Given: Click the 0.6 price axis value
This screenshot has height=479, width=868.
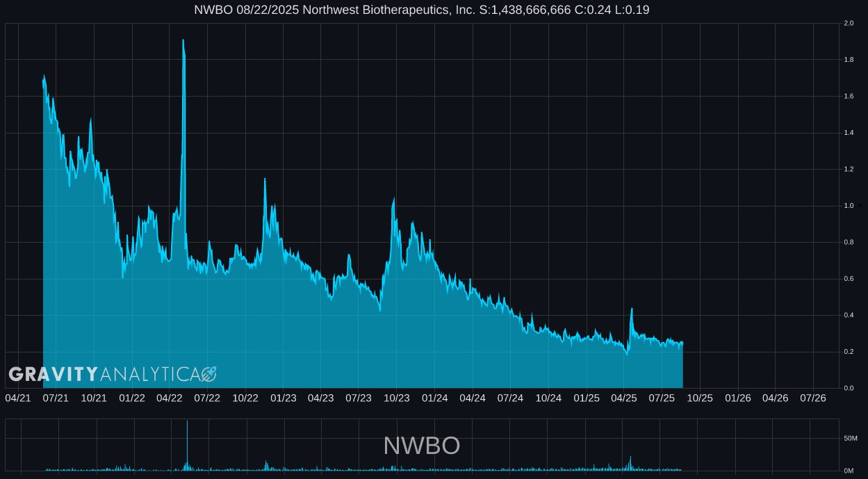Looking at the screenshot, I should pyautogui.click(x=848, y=279).
